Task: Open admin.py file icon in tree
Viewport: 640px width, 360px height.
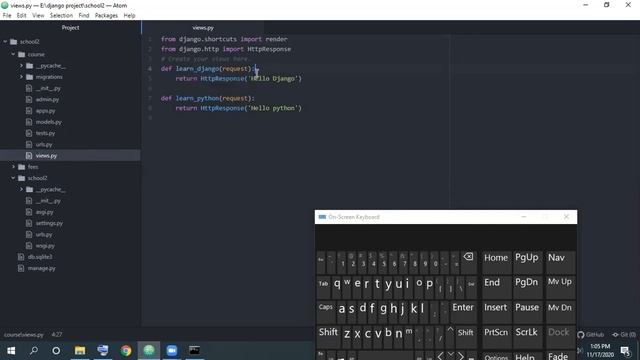Action: pos(29,99)
